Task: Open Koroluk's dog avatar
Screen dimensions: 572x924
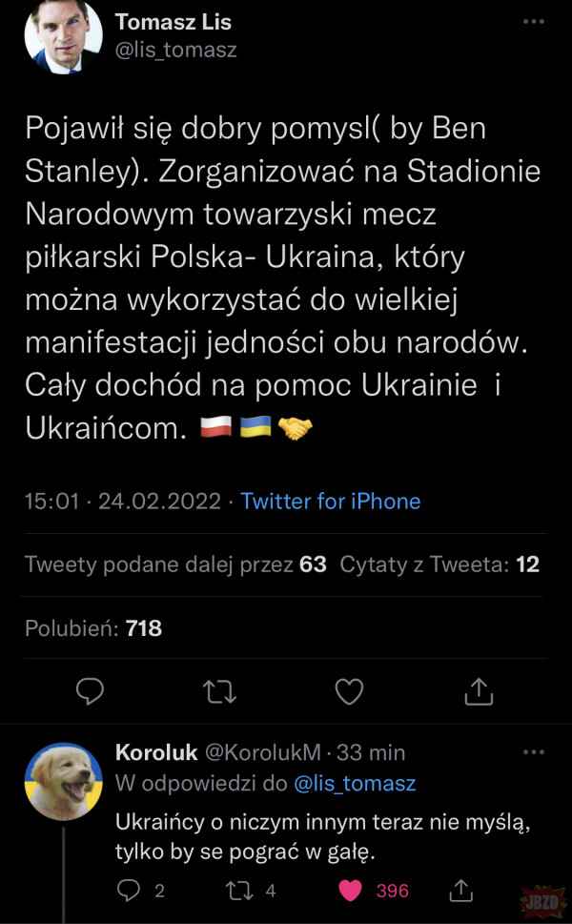Action: (63, 780)
